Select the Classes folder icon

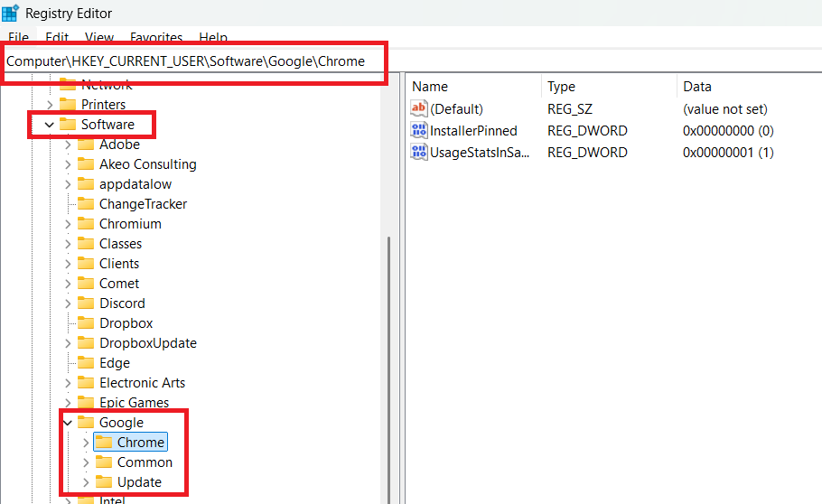coord(86,243)
